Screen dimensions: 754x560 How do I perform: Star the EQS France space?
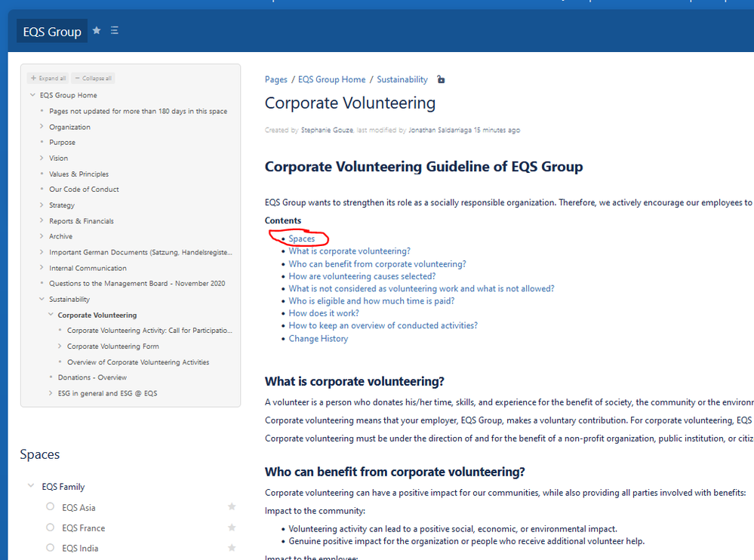pos(232,528)
